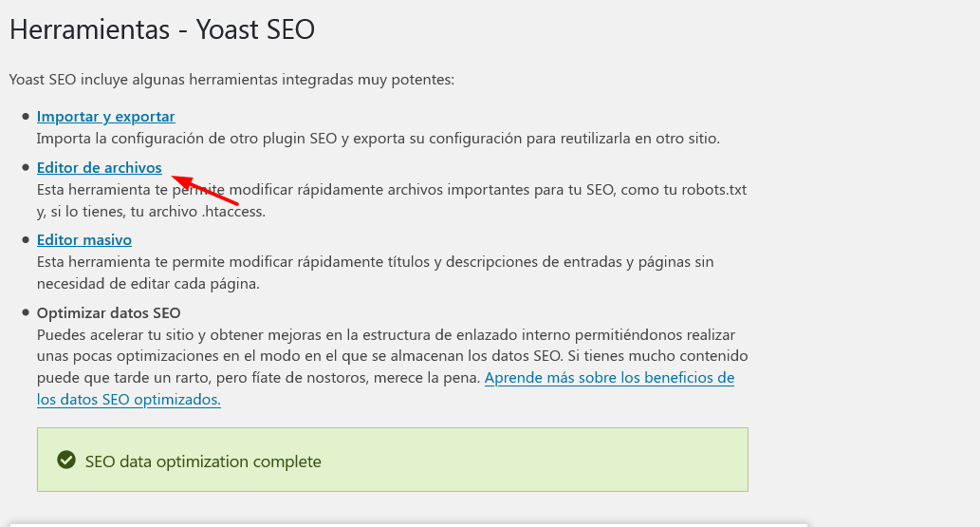Open the Editor masivo link
This screenshot has height=527, width=980.
83,239
